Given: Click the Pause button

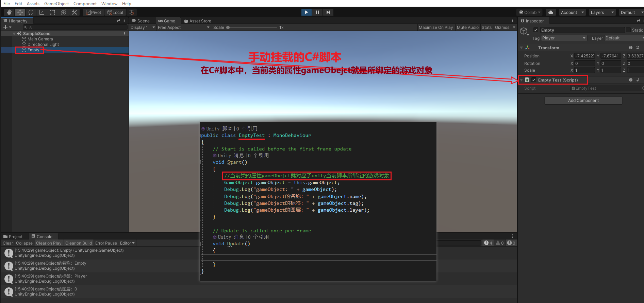Looking at the screenshot, I should click(x=317, y=12).
